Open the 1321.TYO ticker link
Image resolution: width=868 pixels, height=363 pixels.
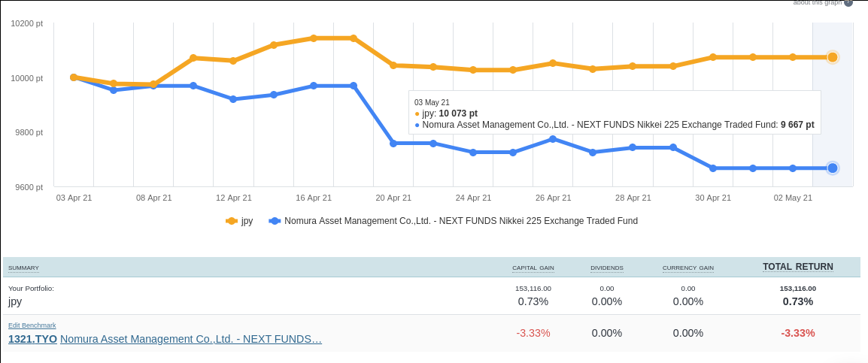(32, 339)
